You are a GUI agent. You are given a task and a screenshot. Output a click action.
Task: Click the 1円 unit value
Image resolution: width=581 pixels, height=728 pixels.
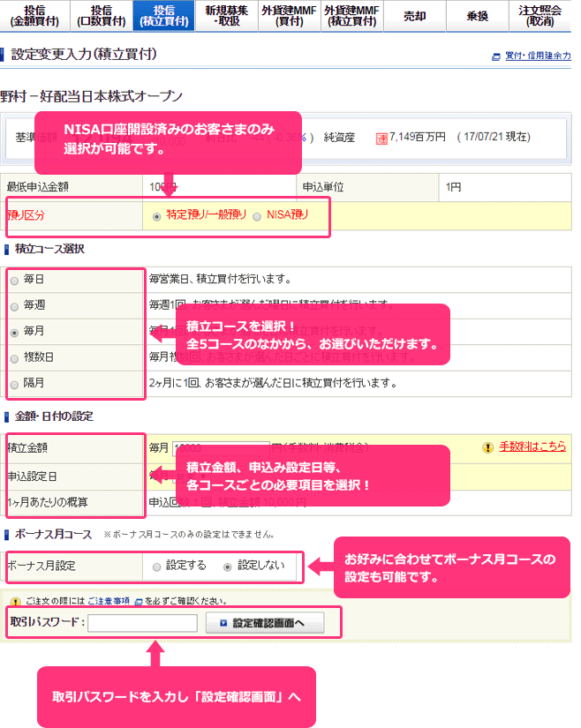453,187
